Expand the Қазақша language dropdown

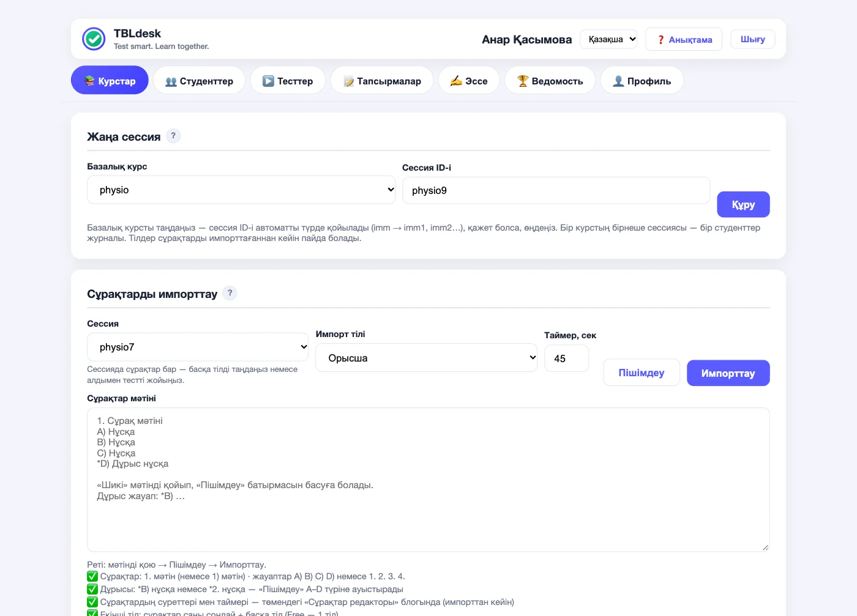(608, 39)
